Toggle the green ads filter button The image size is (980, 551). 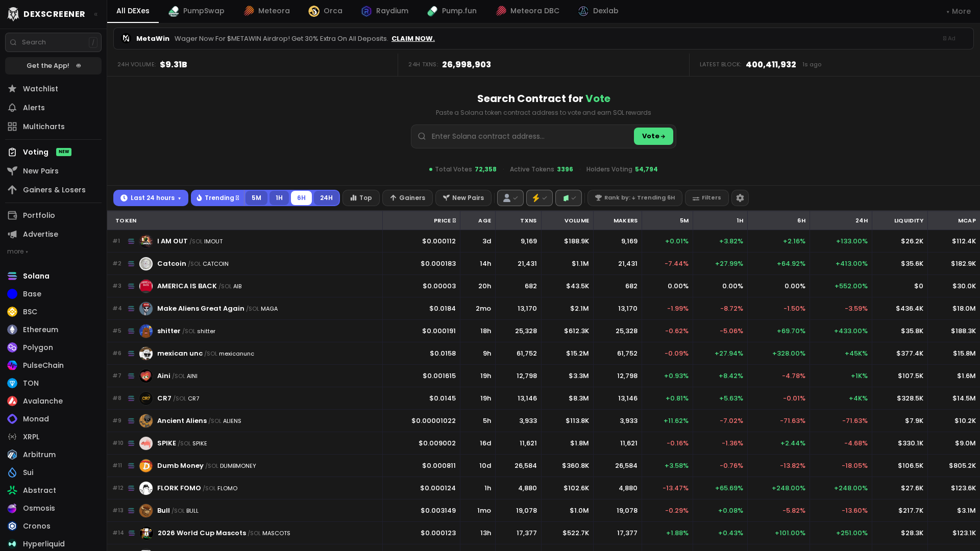(x=569, y=198)
